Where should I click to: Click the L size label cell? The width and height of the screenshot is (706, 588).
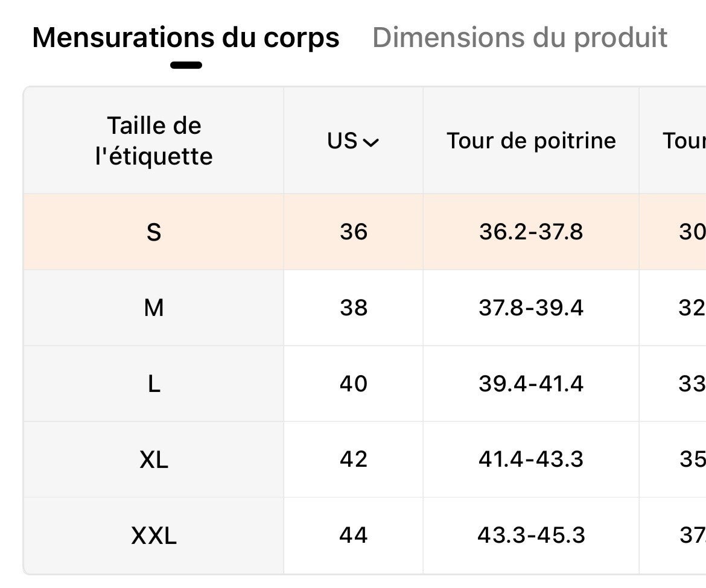pyautogui.click(x=154, y=384)
